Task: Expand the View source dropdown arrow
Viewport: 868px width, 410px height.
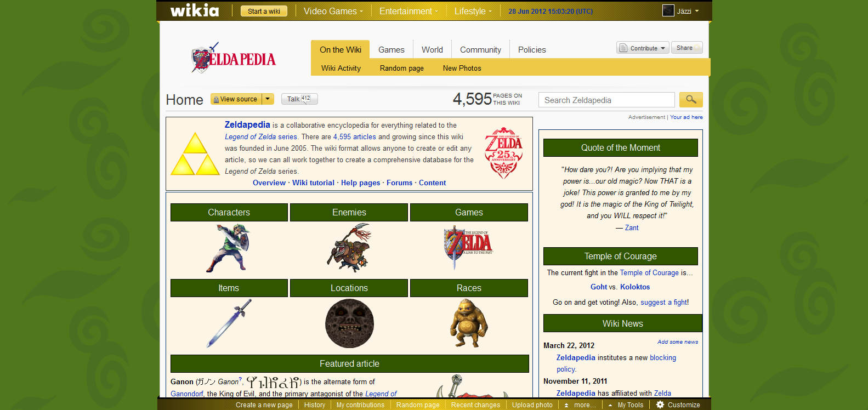Action: (268, 99)
